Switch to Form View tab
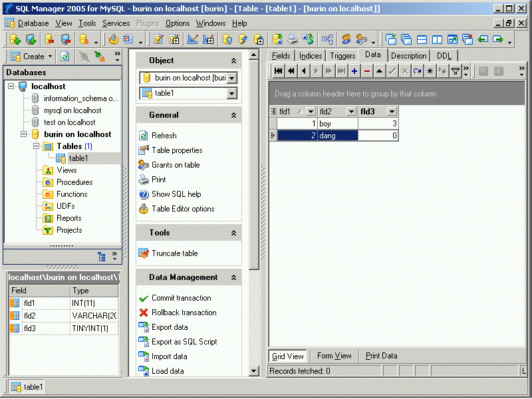The image size is (532, 399). pos(334,356)
